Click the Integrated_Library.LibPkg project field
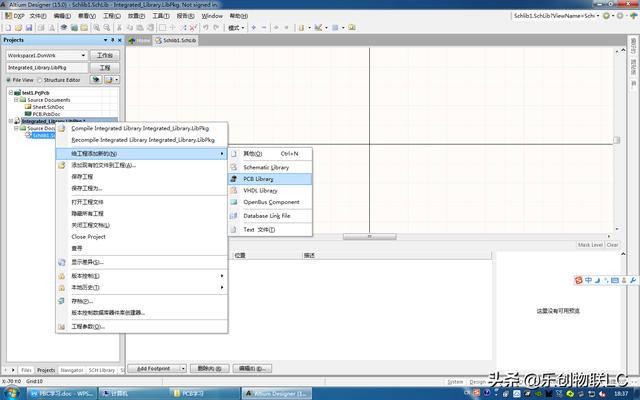This screenshot has width=640, height=400. (47, 68)
